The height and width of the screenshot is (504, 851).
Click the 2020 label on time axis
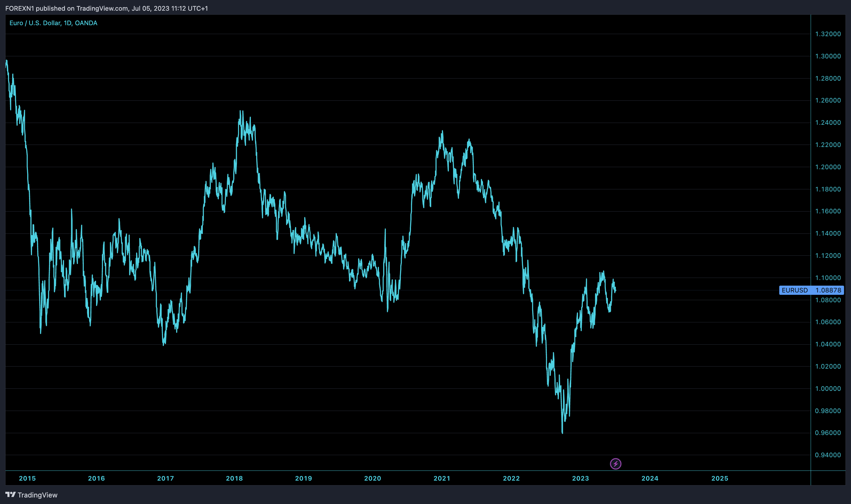point(373,478)
